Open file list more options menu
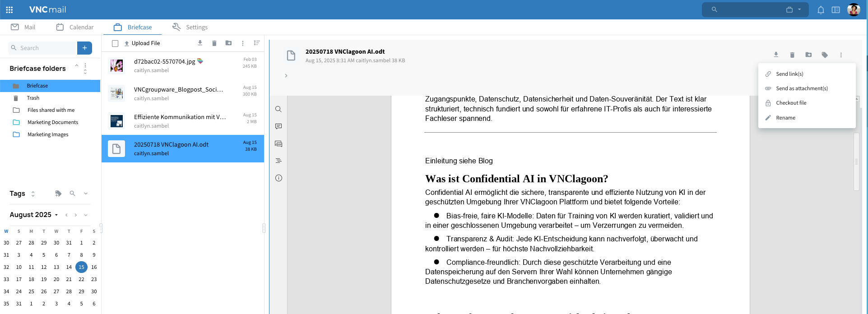 [243, 43]
